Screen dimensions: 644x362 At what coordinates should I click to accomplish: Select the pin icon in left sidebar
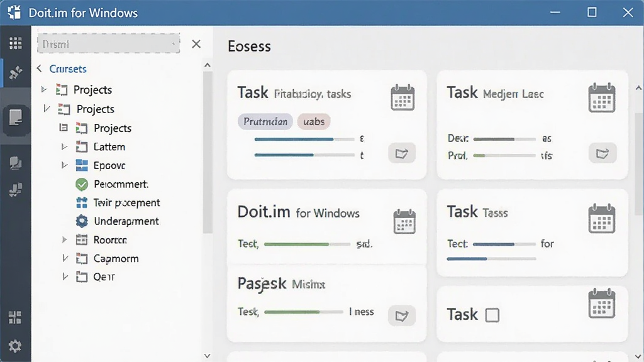coord(16,73)
